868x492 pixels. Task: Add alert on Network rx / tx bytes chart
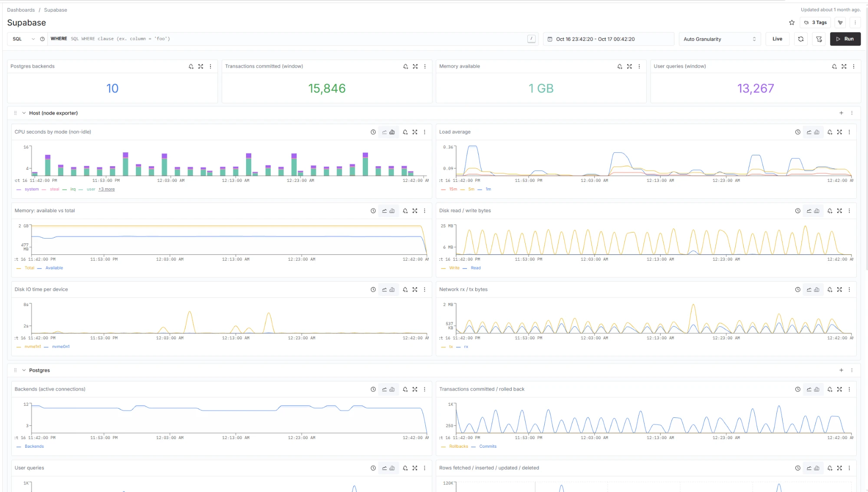click(x=829, y=290)
